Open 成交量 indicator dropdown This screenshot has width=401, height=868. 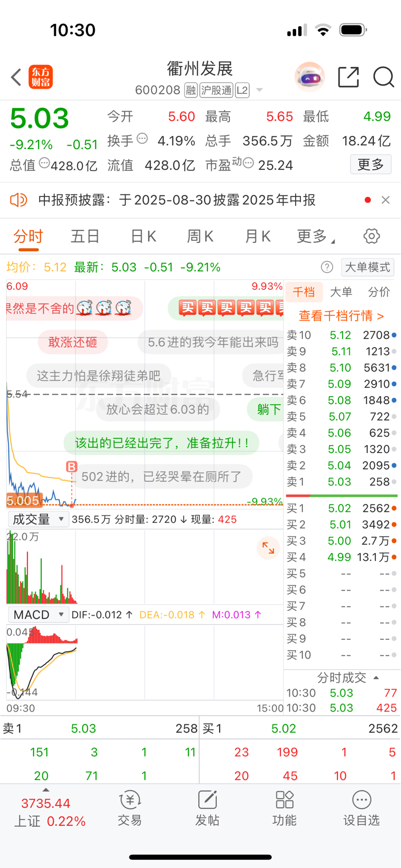pos(38,519)
